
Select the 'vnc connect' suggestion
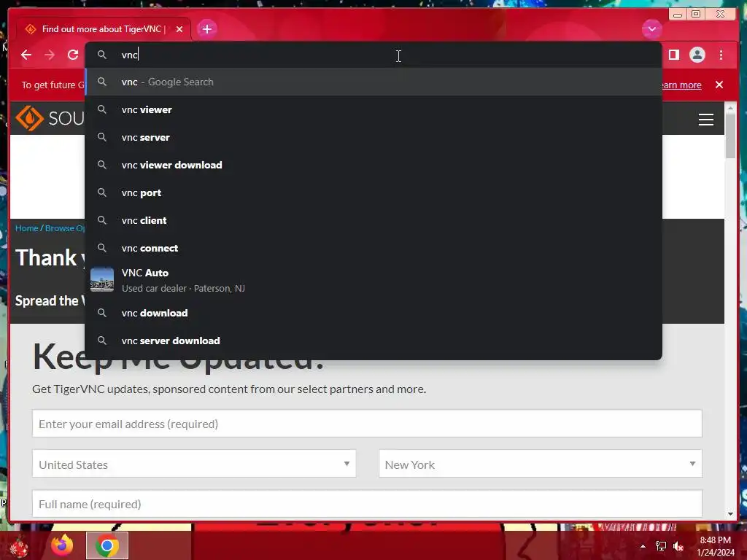pos(373,248)
